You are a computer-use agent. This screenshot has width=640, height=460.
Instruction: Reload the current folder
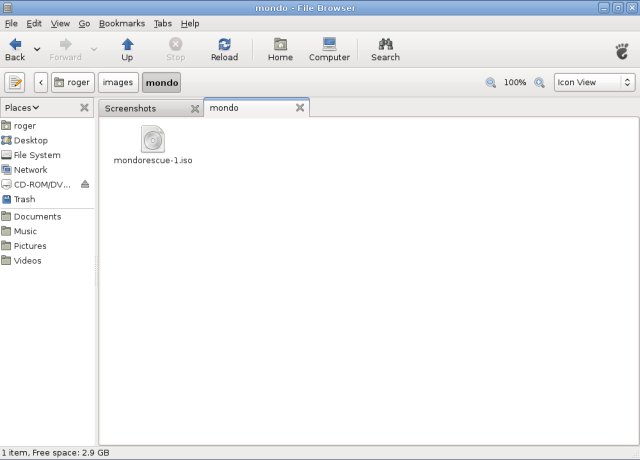point(224,49)
